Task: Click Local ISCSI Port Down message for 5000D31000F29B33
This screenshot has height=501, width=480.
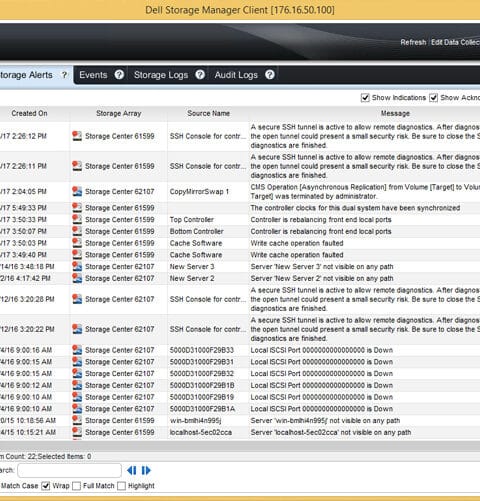Action: click(322, 350)
